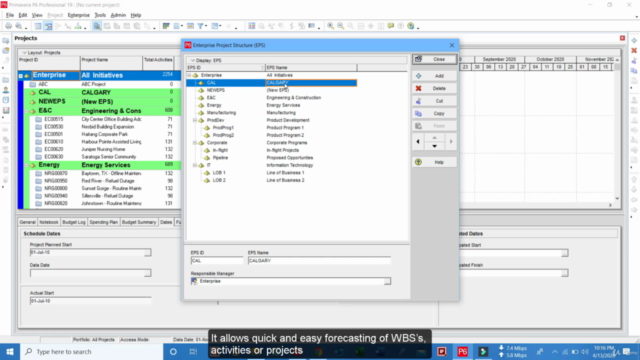The width and height of the screenshot is (640, 360).
Task: Select Manufacturing row in EPS tree
Action: click(271, 113)
